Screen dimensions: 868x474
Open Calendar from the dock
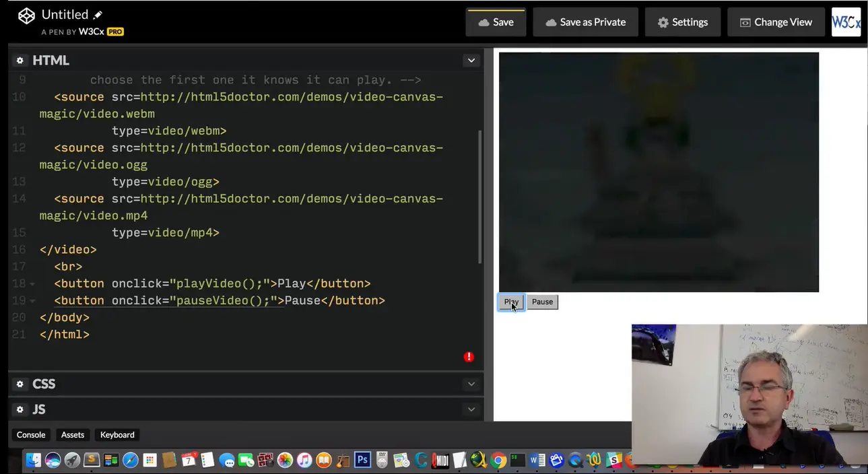tap(189, 461)
